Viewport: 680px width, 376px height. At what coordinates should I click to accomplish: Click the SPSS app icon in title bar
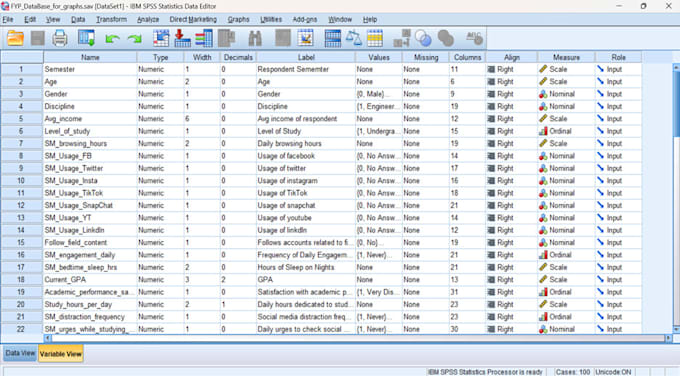point(5,6)
